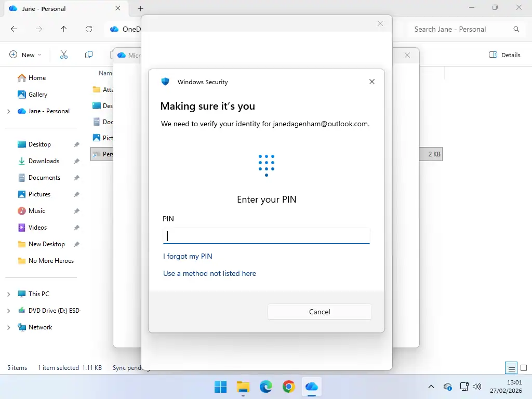This screenshot has height=399, width=532.
Task: Expand This PC in the sidebar
Action: click(x=10, y=294)
